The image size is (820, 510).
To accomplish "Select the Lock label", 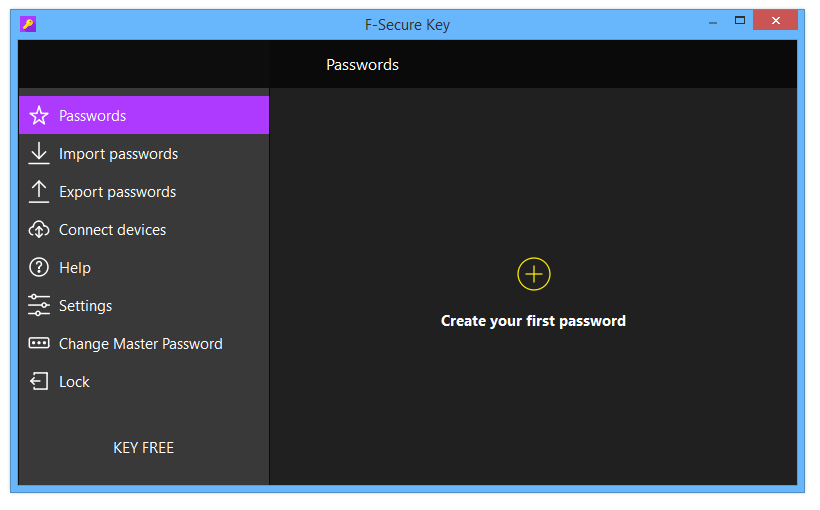I will click(x=74, y=382).
